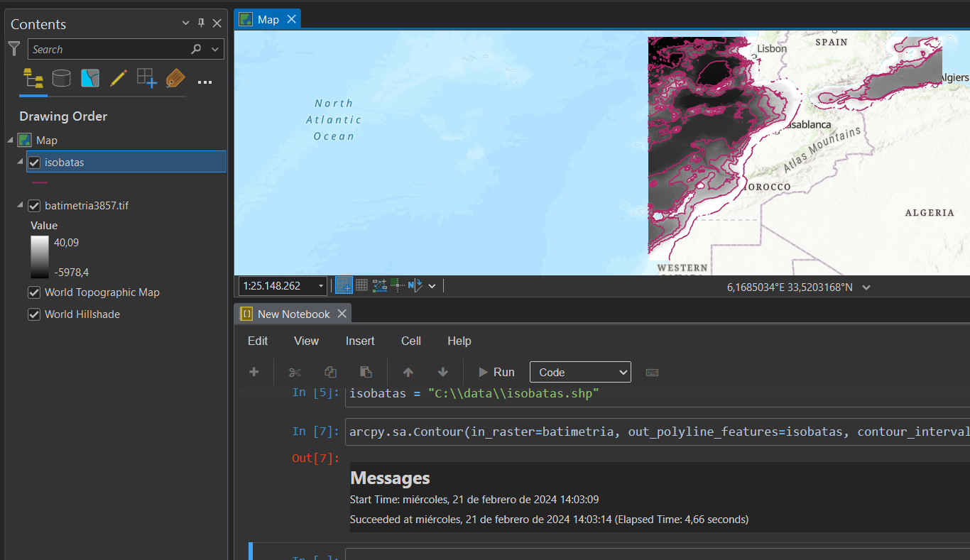Collapse the batimetria3857.tif layer legend
This screenshot has width=970, height=560.
pos(19,206)
